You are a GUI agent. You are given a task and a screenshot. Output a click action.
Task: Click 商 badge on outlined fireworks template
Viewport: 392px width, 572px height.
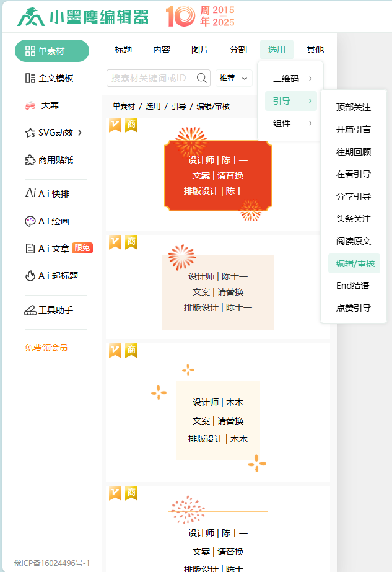point(131,493)
